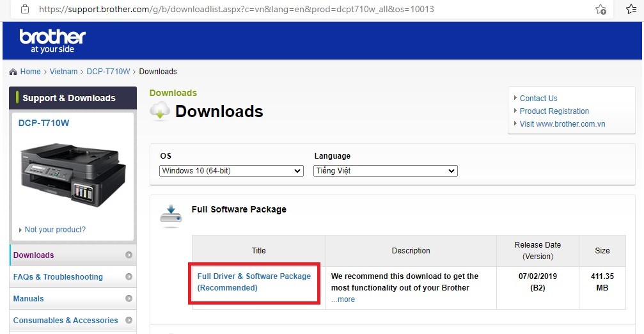
Task: Click the Full Software Package heading
Action: pyautogui.click(x=239, y=209)
